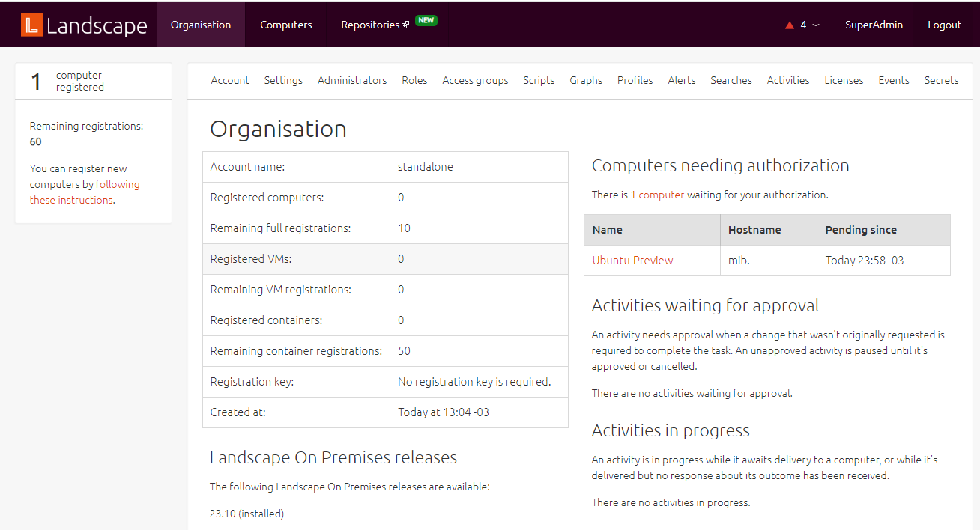
Task: Switch to the Events tab
Action: pyautogui.click(x=894, y=80)
